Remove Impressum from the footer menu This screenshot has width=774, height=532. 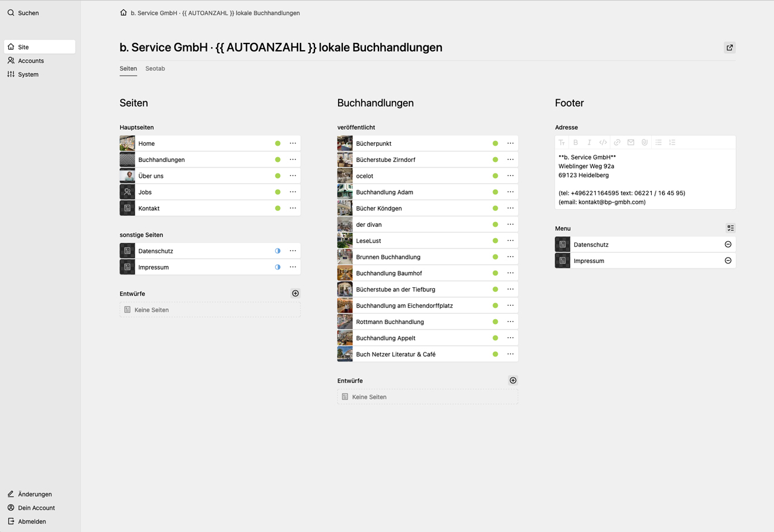coord(728,261)
